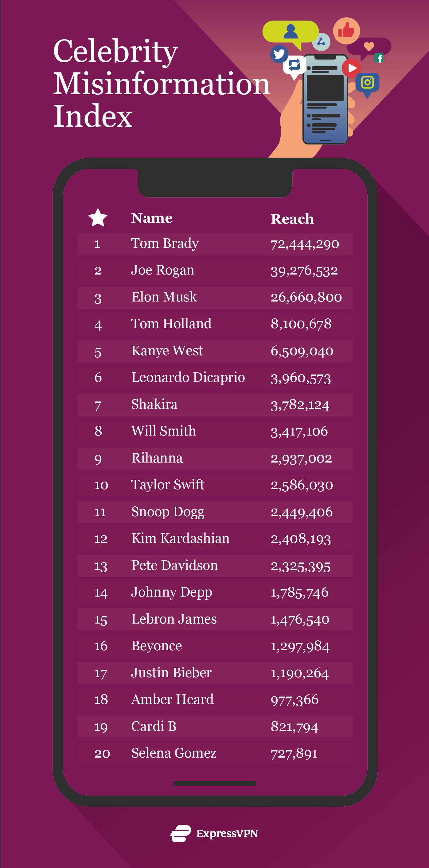Click the Twitter bird icon
Screen dimensions: 429x868
point(279,54)
